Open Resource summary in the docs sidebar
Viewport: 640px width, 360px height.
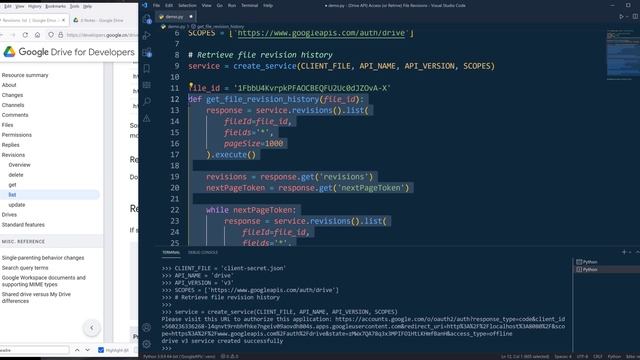(25, 75)
